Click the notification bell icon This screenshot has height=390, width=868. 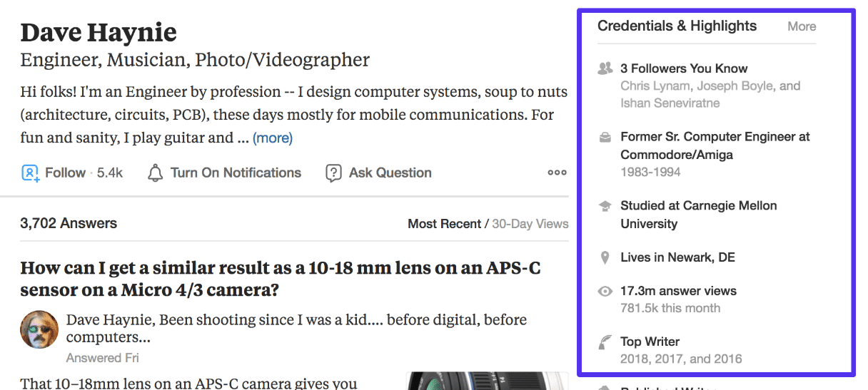pyautogui.click(x=155, y=173)
